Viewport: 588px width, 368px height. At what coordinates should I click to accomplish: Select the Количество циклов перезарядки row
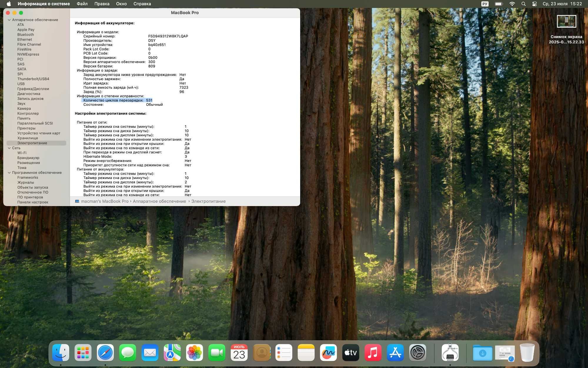[x=117, y=100]
